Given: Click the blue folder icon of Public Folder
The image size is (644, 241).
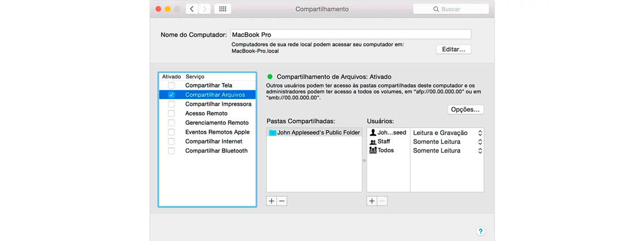Looking at the screenshot, I should click(x=272, y=133).
